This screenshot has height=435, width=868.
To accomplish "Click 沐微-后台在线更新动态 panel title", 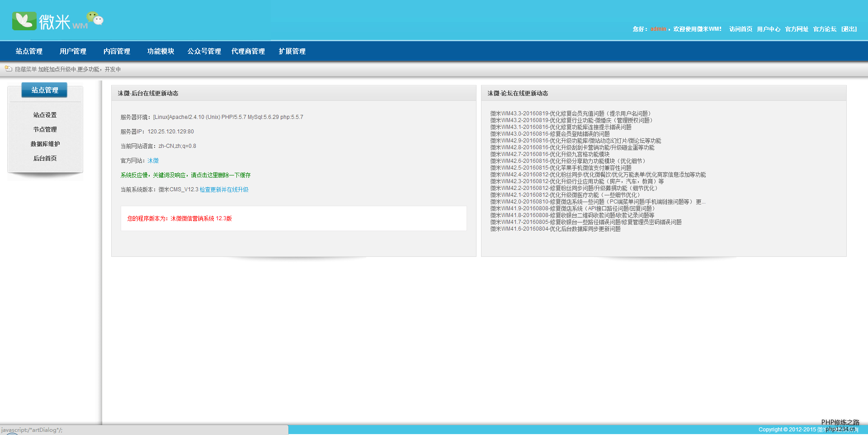I will [x=148, y=93].
